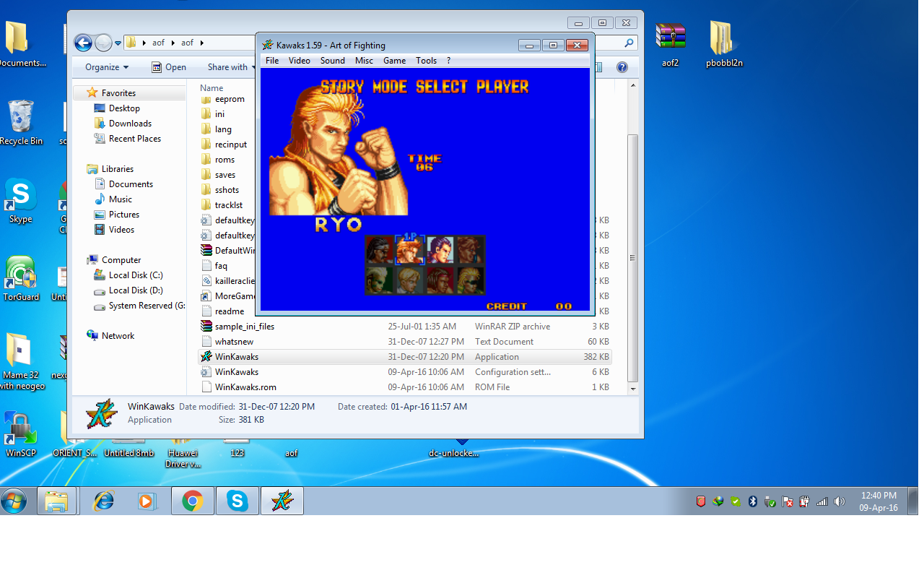Select the WinKawaks.rom file
The height and width of the screenshot is (578, 924).
[x=245, y=387]
